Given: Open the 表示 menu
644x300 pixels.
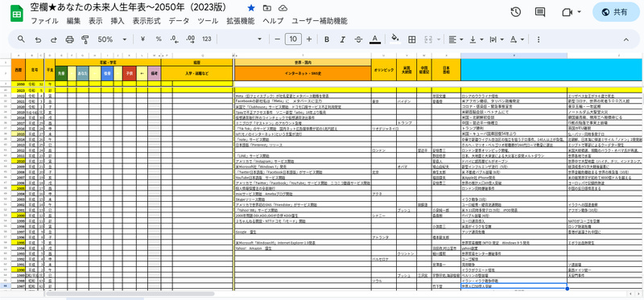Looking at the screenshot, I should point(95,21).
